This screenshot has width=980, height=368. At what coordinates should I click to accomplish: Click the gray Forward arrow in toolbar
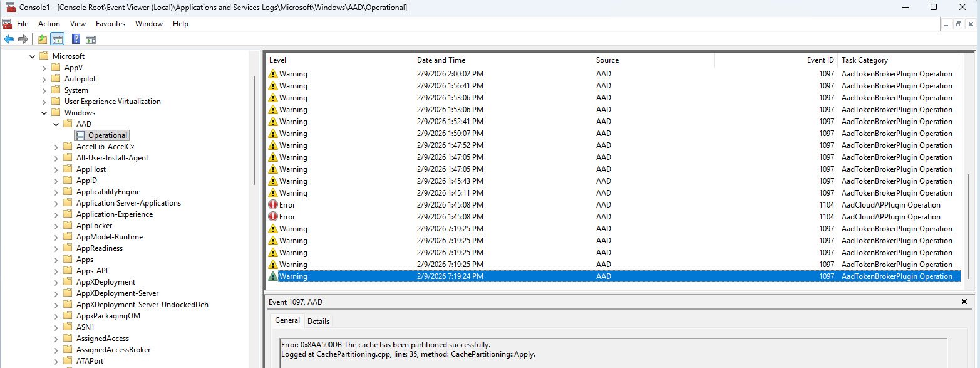pos(23,39)
